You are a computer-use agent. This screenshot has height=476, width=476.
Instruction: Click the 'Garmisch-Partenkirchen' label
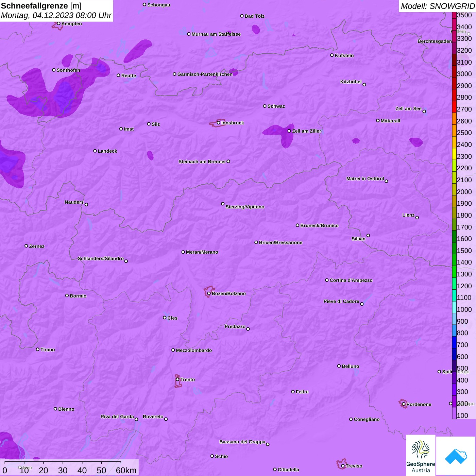(x=205, y=74)
